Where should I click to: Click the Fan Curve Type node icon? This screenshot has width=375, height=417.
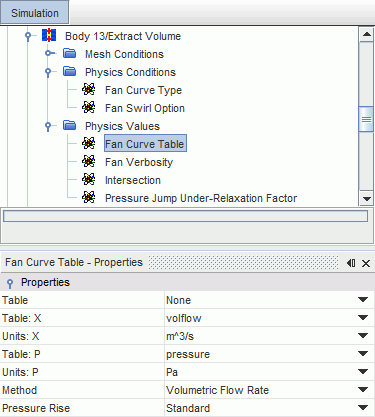[89, 89]
